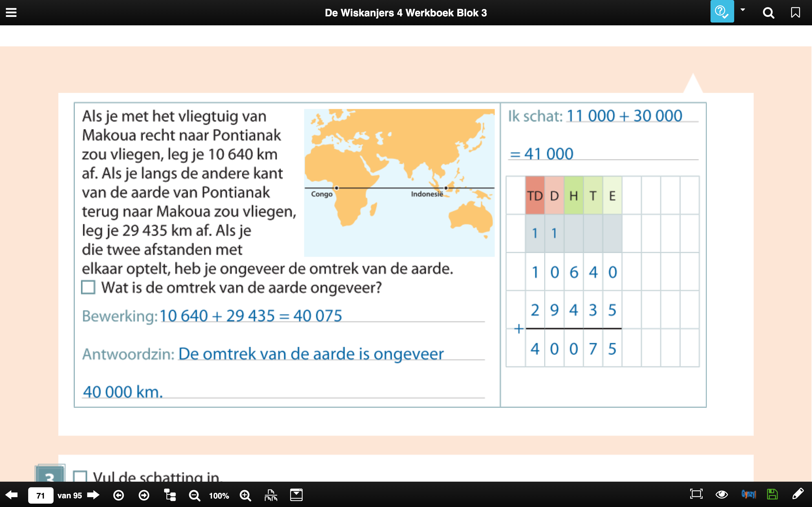Zoom in with the plus magnifier
Viewport: 812px width, 507px height.
tap(245, 495)
